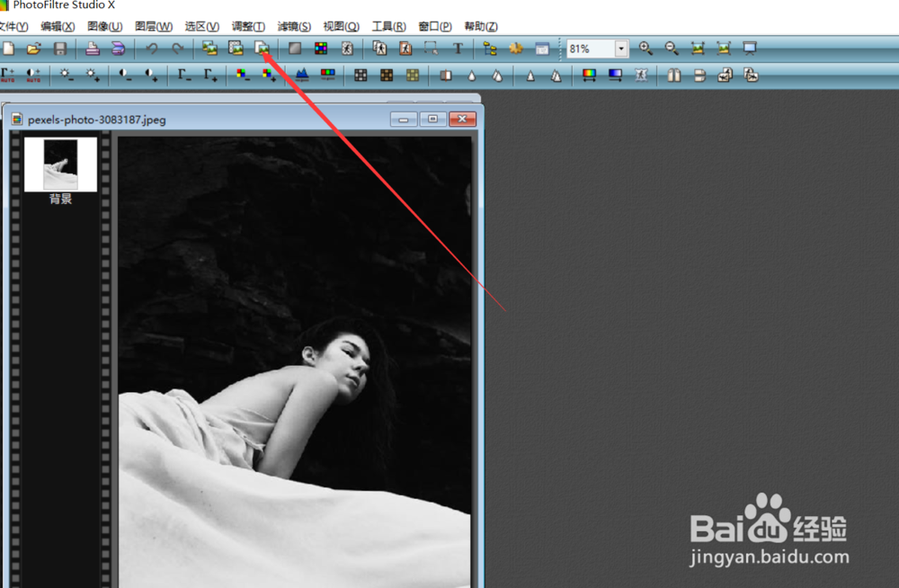The height and width of the screenshot is (588, 899).
Task: Click the Gamma minus icon
Action: point(183,76)
